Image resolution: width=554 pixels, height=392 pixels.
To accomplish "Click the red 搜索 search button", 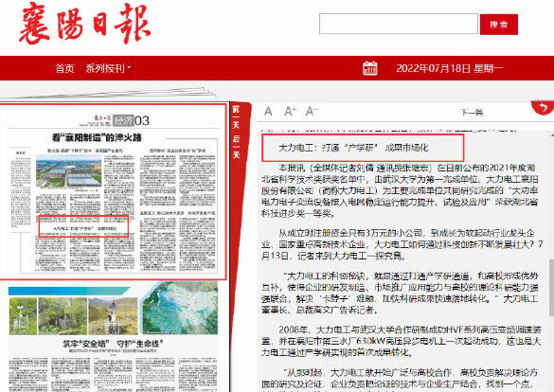I will pyautogui.click(x=498, y=25).
